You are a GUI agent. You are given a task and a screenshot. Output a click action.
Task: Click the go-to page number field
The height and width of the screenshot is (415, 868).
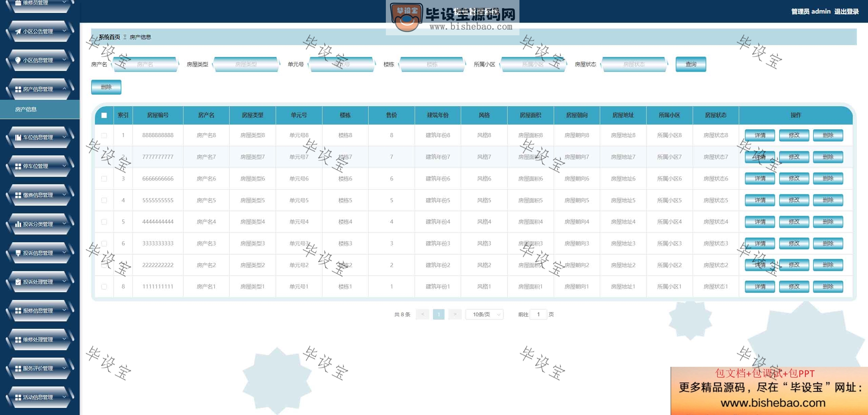[x=538, y=314]
